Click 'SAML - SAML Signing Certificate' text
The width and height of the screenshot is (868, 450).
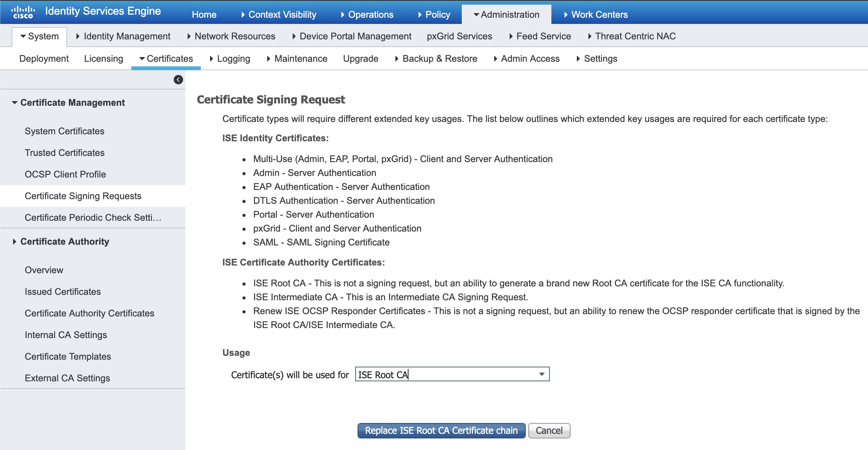click(321, 242)
